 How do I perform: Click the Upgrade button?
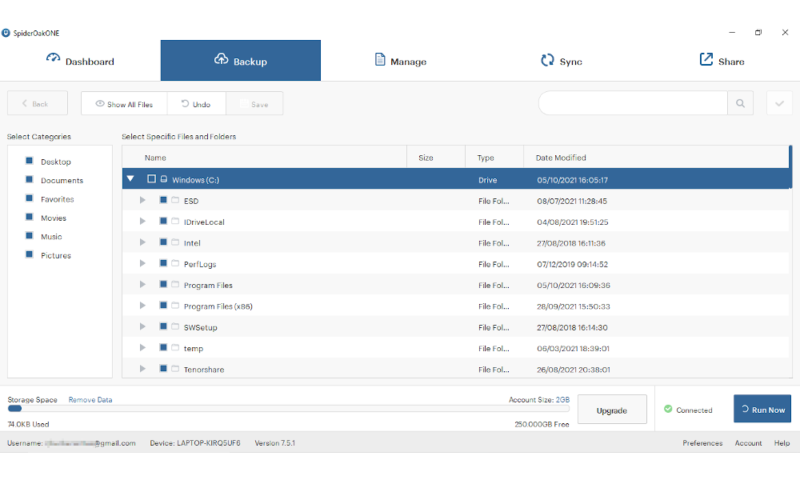[612, 410]
